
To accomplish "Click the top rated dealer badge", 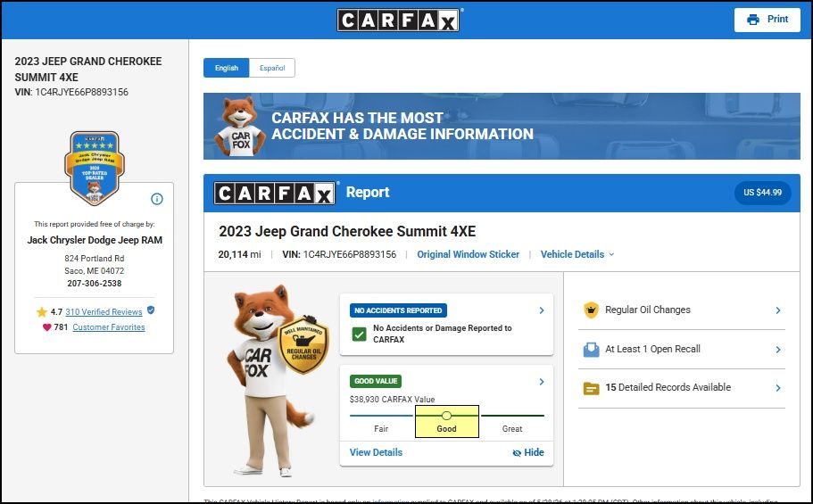I will 95,168.
